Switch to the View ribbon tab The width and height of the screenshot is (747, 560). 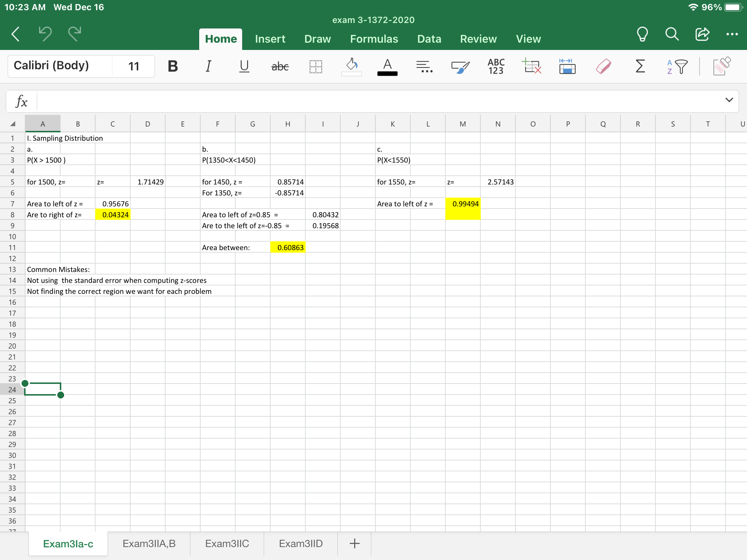(x=528, y=39)
